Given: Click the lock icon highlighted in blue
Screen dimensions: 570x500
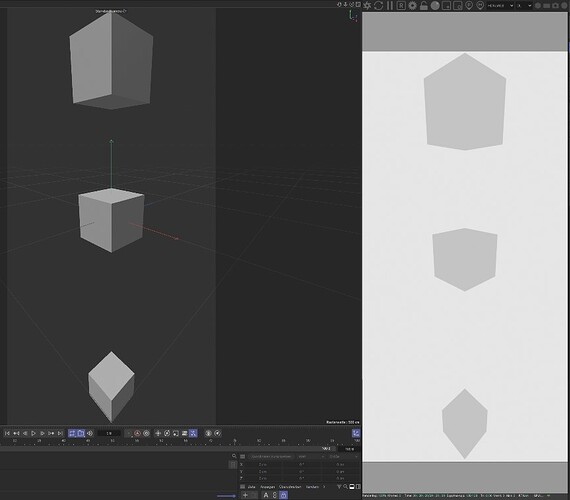Looking at the screenshot, I should click(284, 495).
